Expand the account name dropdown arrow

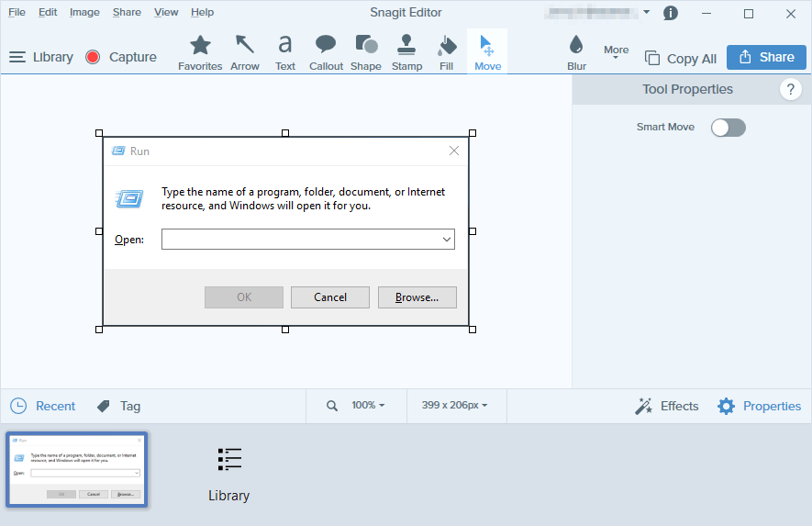click(646, 11)
